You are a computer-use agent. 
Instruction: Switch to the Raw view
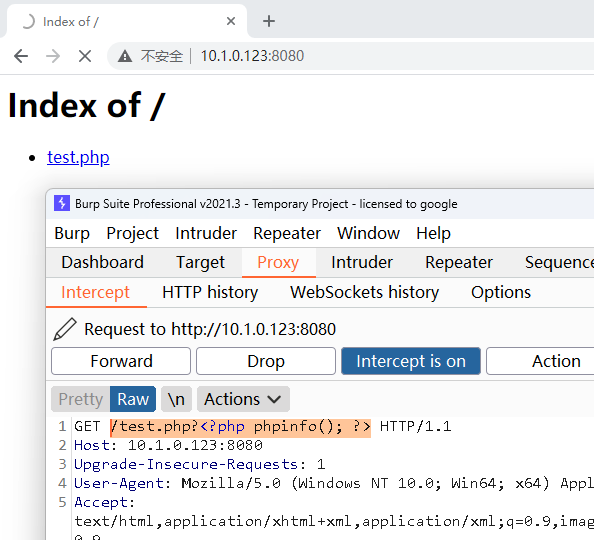click(133, 399)
